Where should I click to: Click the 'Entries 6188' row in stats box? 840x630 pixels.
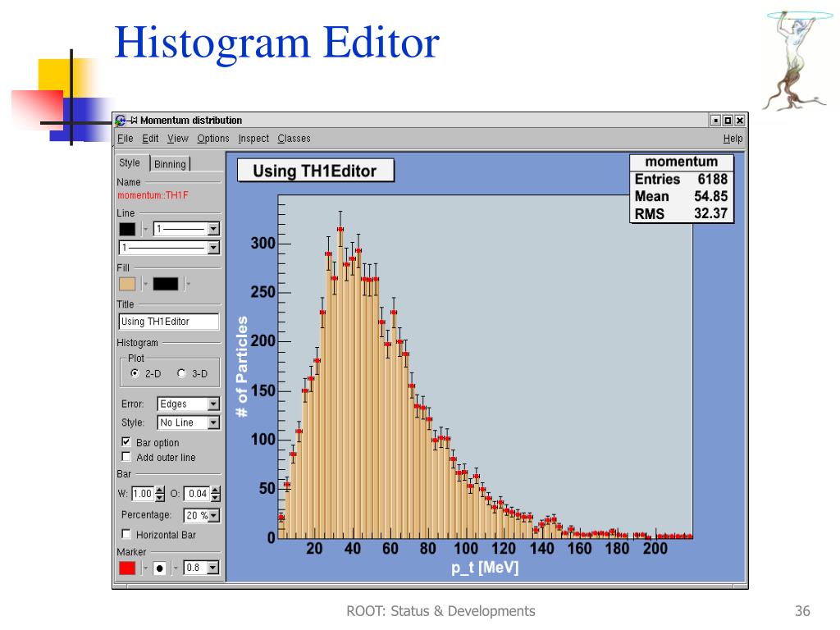(x=682, y=179)
